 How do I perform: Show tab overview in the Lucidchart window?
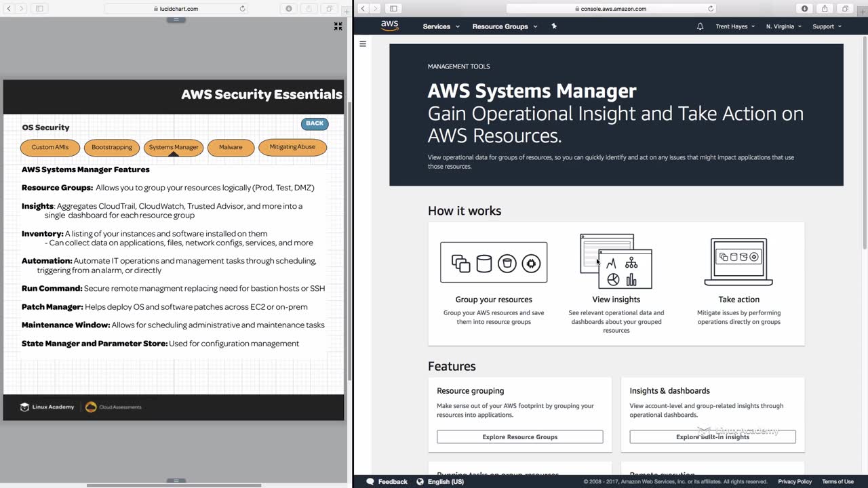(x=330, y=9)
